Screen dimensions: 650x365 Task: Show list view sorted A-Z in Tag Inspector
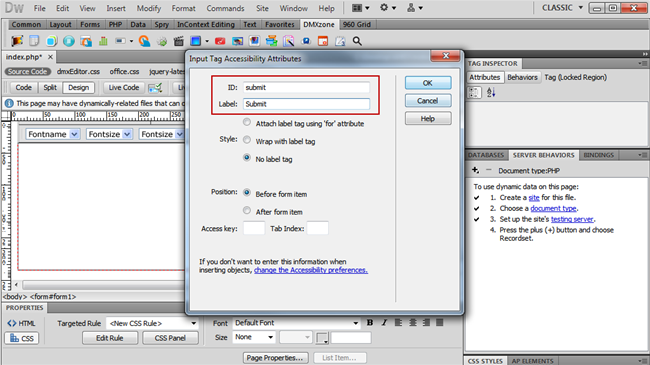pos(491,92)
